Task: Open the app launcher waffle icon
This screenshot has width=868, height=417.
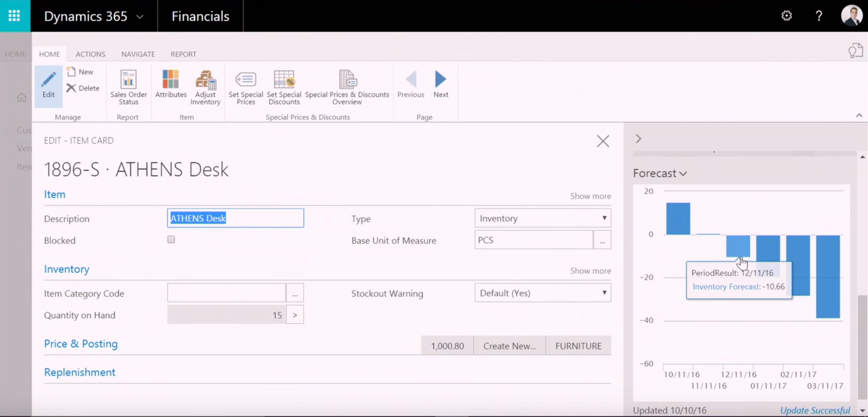Action: (15, 16)
